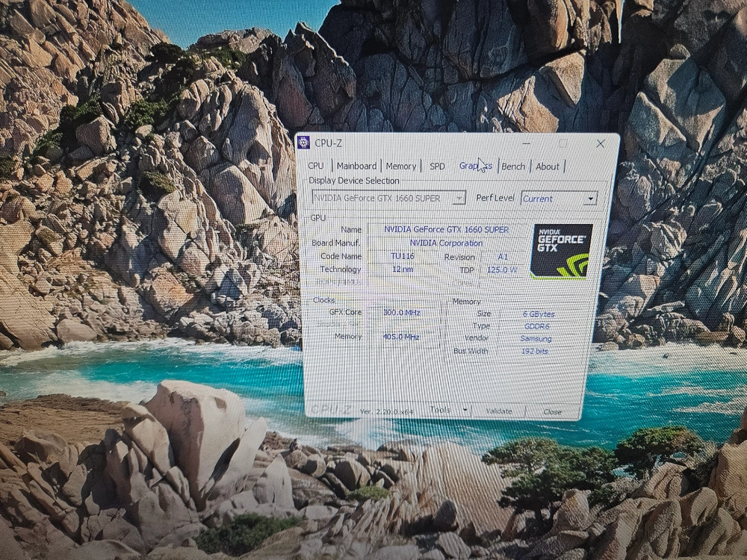Click the CPU-Z title bar icon
Viewport: 747px width, 560px height.
(303, 143)
